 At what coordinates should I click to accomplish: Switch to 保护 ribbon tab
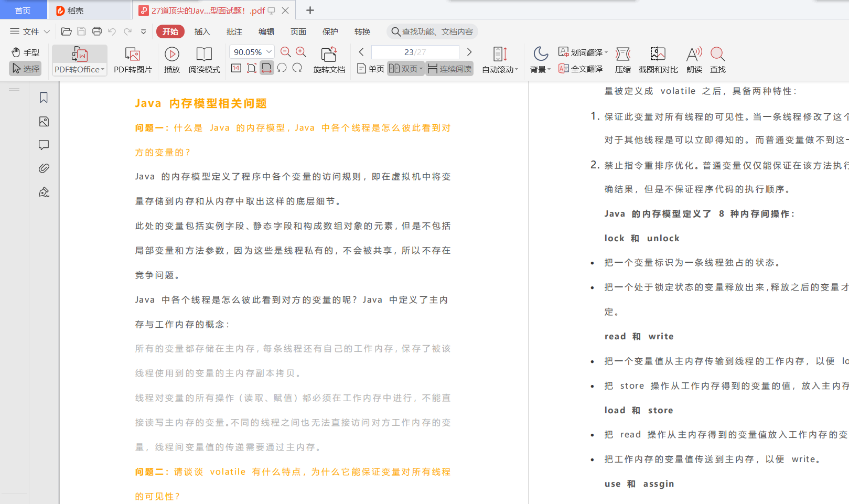pos(330,31)
